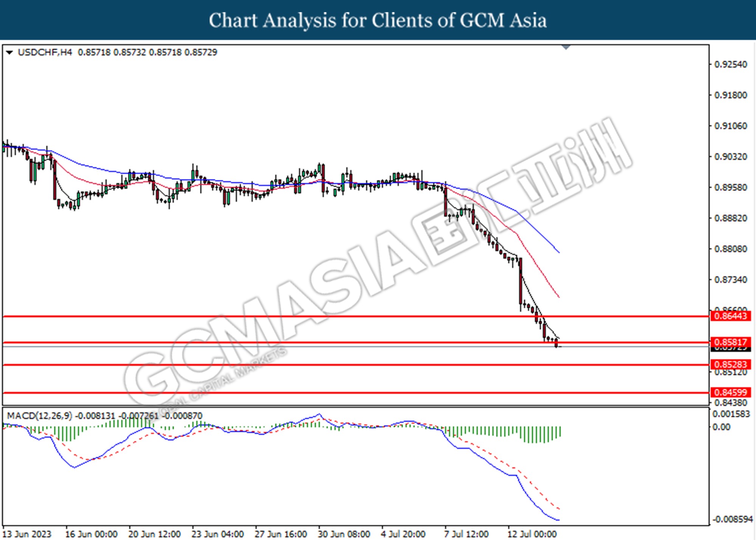Select the 0.84599 support price label
The width and height of the screenshot is (756, 540).
(x=731, y=392)
